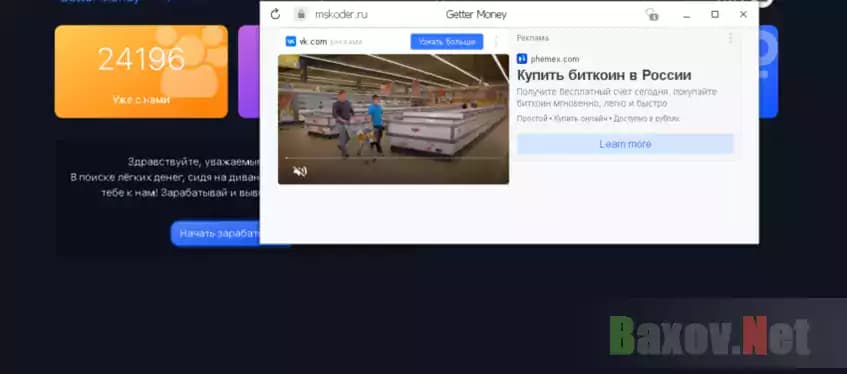Open the three-dot menu beside 'Узнать больше'
Viewport: 847px width, 374px height.
tap(496, 42)
